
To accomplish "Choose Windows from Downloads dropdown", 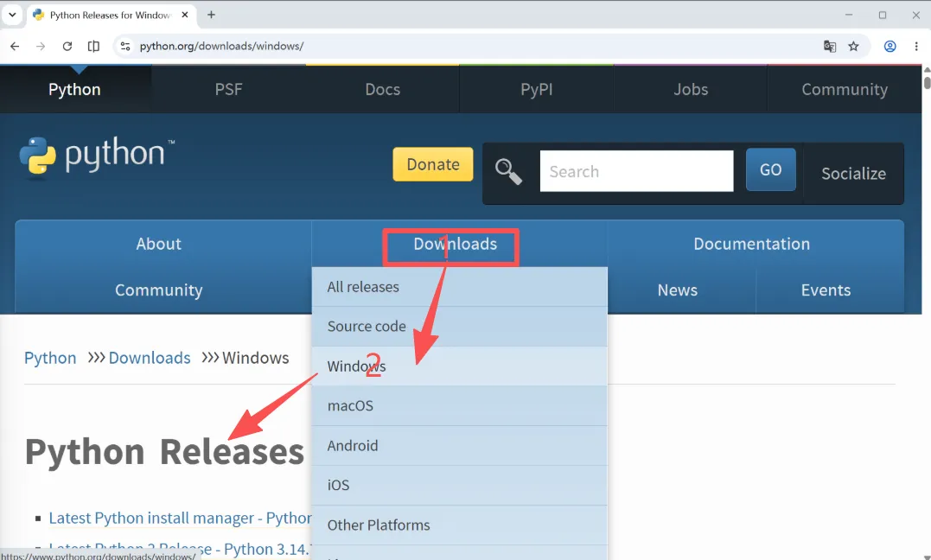I will click(x=460, y=366).
